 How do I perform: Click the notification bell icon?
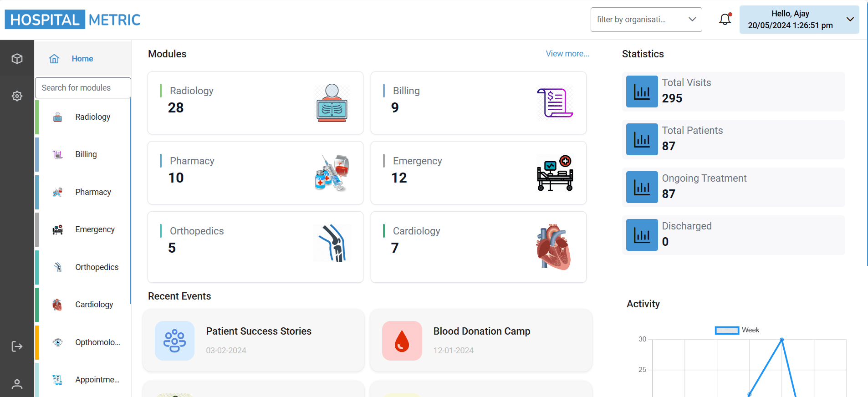[725, 20]
